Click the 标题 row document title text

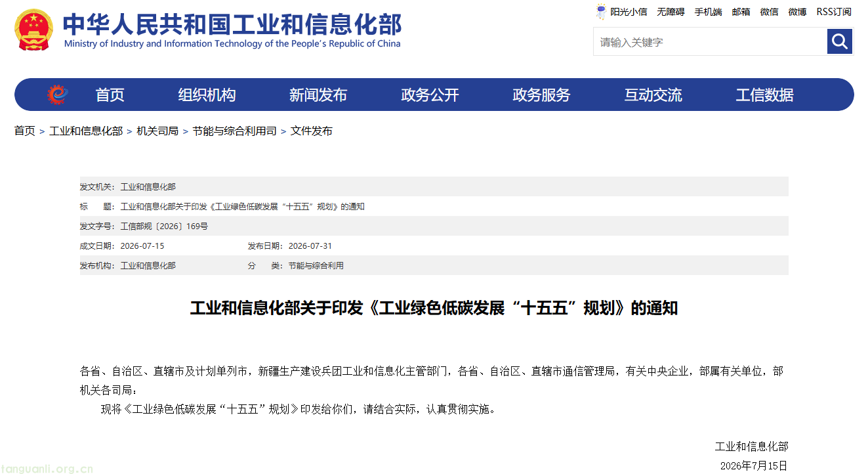tap(242, 207)
